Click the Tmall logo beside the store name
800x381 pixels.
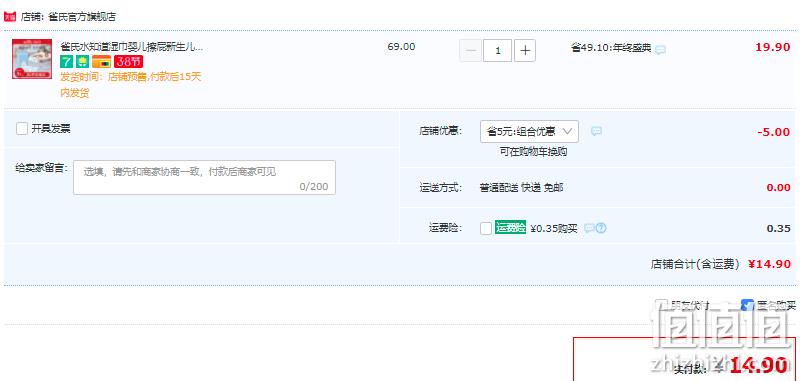10,16
